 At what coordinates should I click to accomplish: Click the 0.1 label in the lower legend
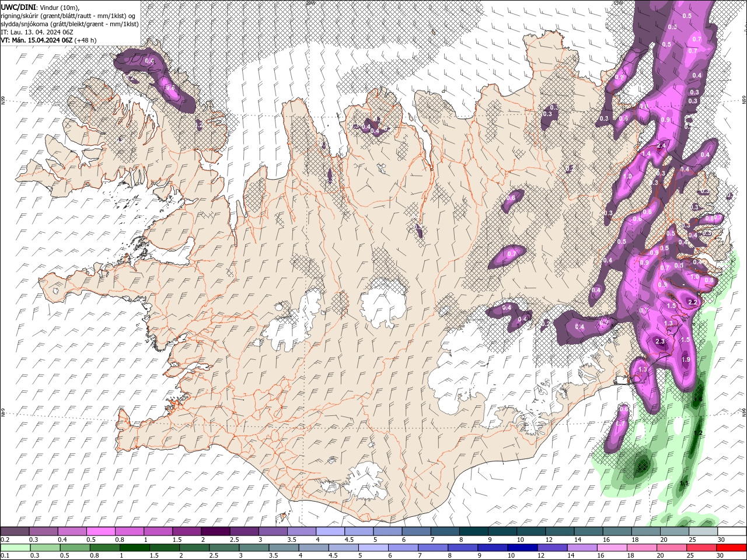pos(5,556)
